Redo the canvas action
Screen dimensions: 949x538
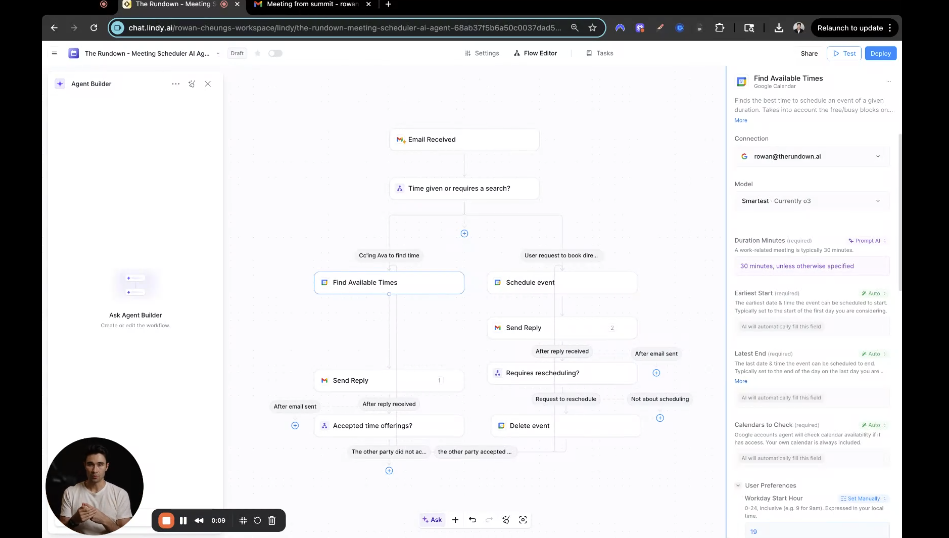[x=489, y=520]
